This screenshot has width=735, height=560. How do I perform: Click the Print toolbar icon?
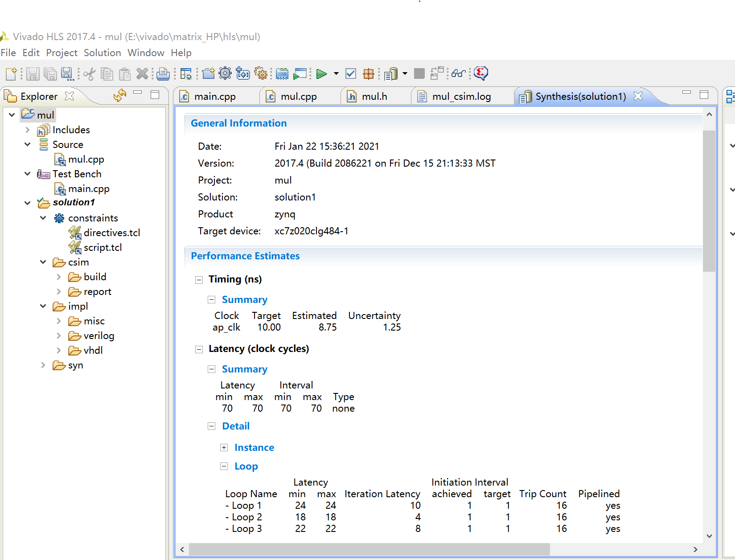[163, 74]
